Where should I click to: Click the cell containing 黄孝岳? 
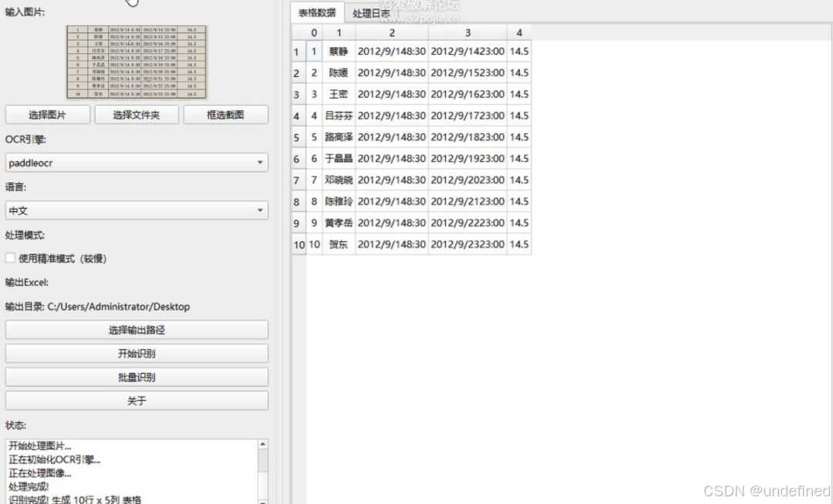coord(339,223)
